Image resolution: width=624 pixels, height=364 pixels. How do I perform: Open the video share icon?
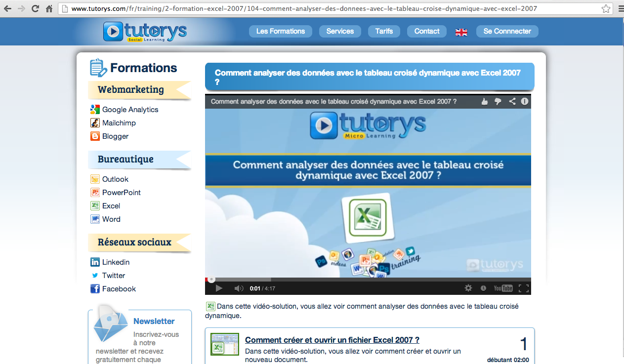[x=512, y=101]
